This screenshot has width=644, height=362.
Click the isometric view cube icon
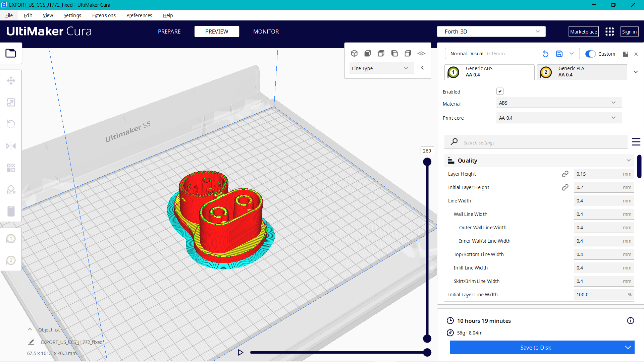354,53
